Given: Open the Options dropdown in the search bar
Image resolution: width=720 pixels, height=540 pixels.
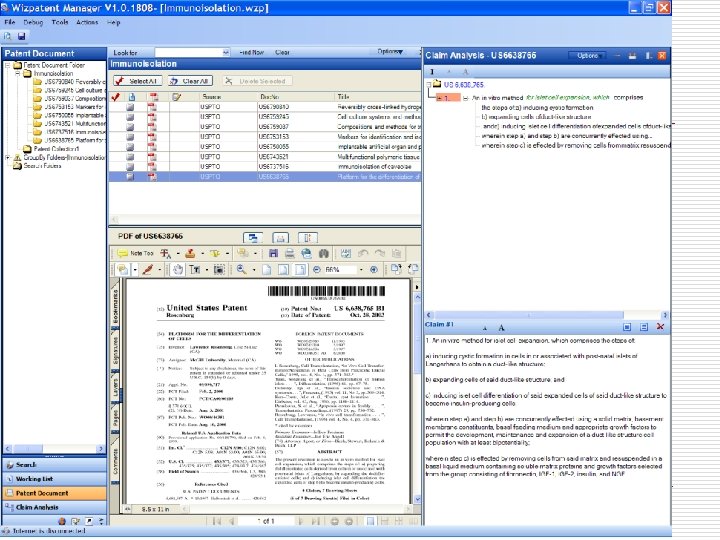Looking at the screenshot, I should [390, 52].
